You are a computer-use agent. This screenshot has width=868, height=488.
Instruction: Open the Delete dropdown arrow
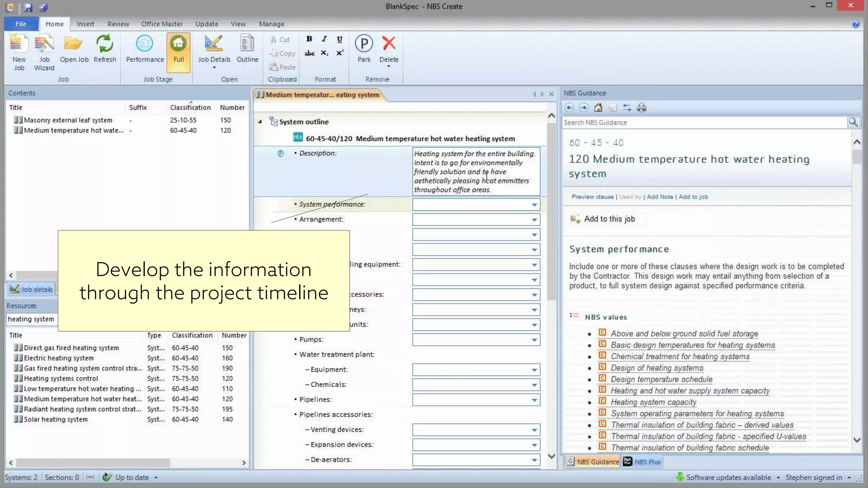(389, 67)
